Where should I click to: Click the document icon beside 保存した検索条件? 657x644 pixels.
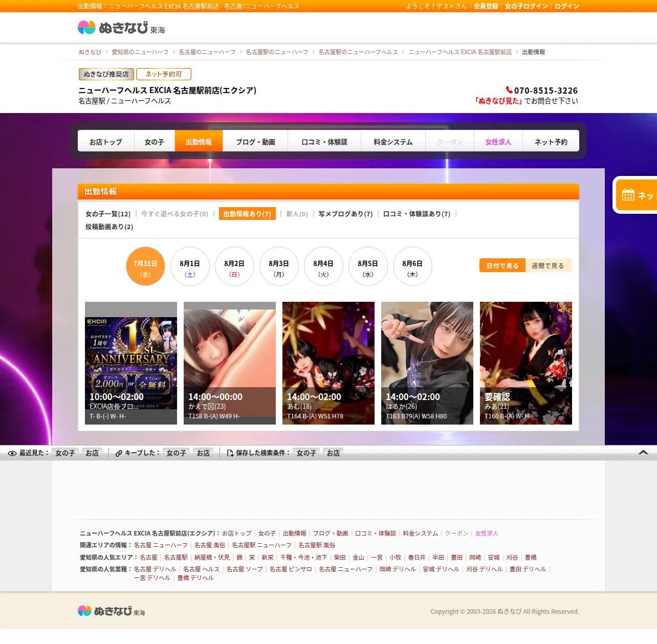click(230, 453)
